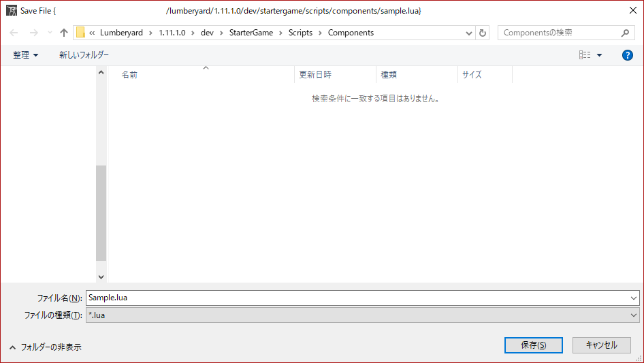The width and height of the screenshot is (644, 363).
Task: Click the Lumberyard app icon in title bar
Action: click(x=12, y=11)
